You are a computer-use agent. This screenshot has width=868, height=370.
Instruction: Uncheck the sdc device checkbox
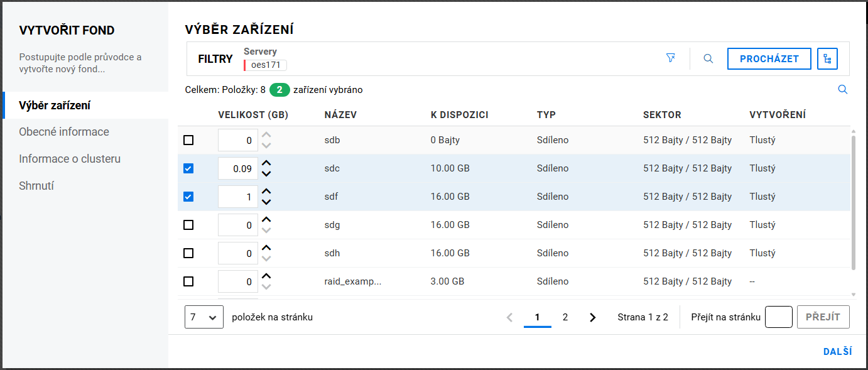pyautogui.click(x=188, y=168)
